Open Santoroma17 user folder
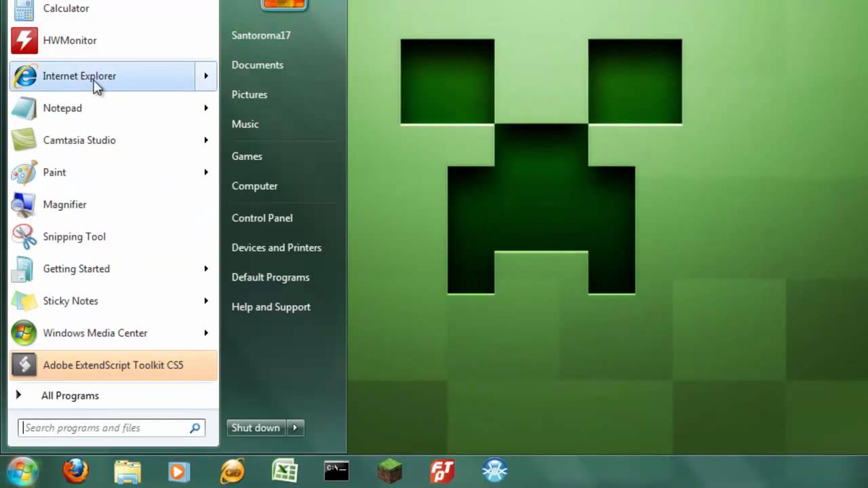Image resolution: width=868 pixels, height=488 pixels. pos(261,35)
